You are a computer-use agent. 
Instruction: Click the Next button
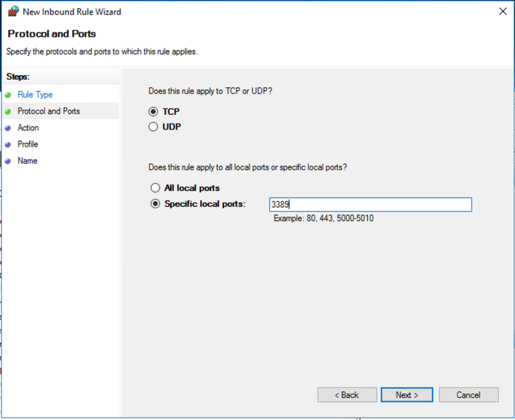(x=407, y=395)
